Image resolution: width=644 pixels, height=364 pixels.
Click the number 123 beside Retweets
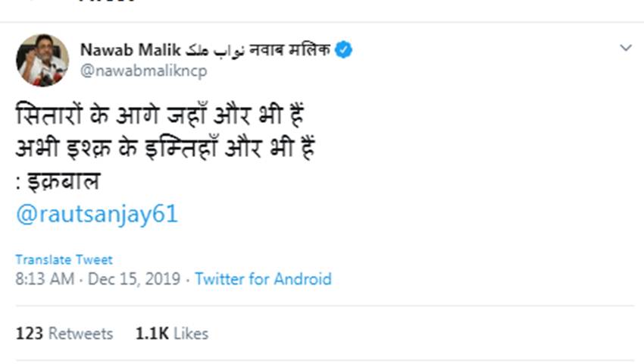point(29,334)
